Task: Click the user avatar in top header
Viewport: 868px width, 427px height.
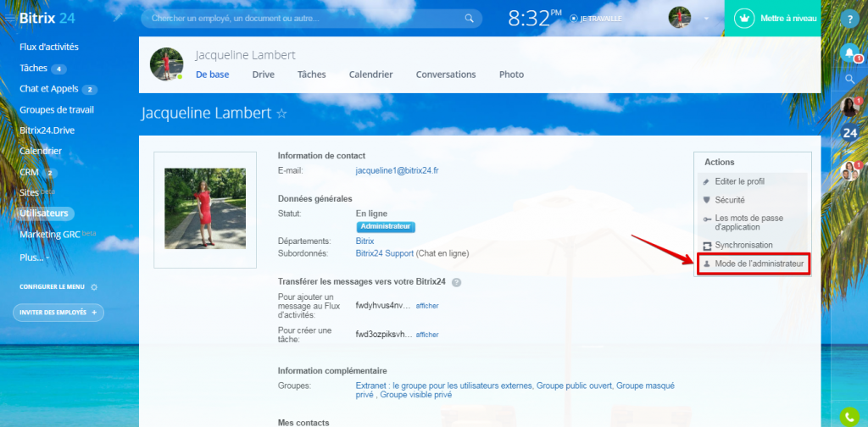Action: [x=680, y=18]
